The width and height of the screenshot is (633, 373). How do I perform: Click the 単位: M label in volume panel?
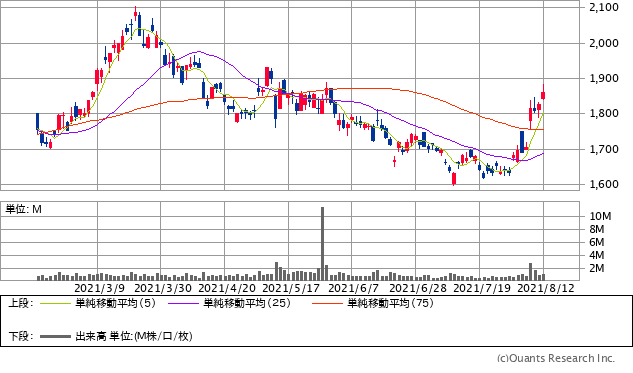(x=23, y=210)
